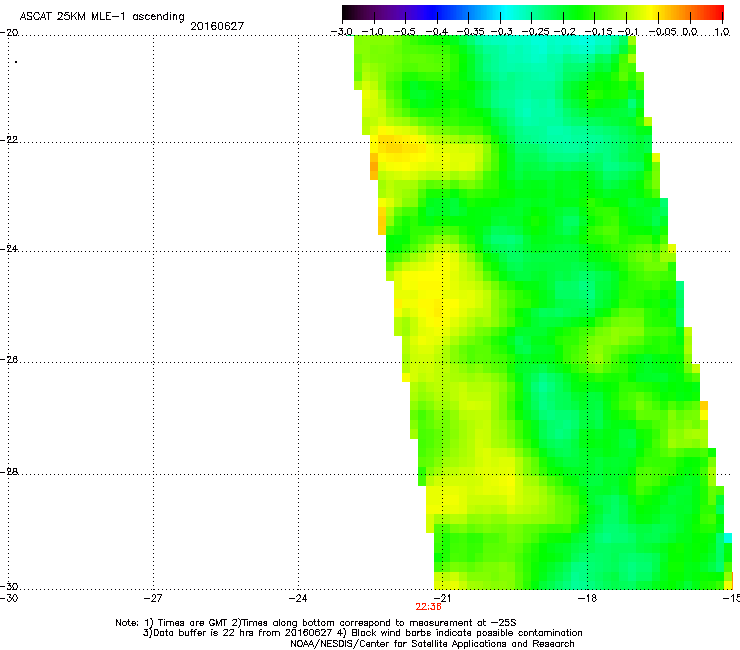Screen dimensions: 740x650
Task: Click the -0.1 color scale label
Action: click(628, 32)
